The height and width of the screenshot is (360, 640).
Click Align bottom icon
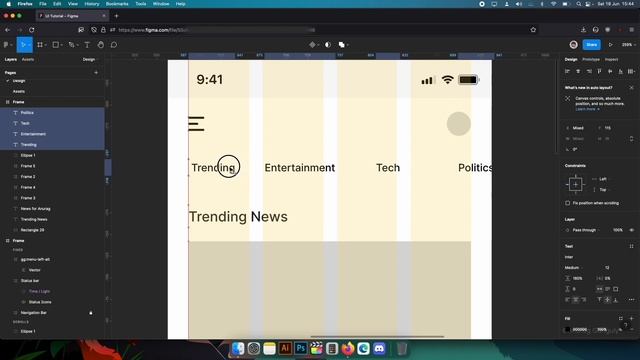point(620,71)
